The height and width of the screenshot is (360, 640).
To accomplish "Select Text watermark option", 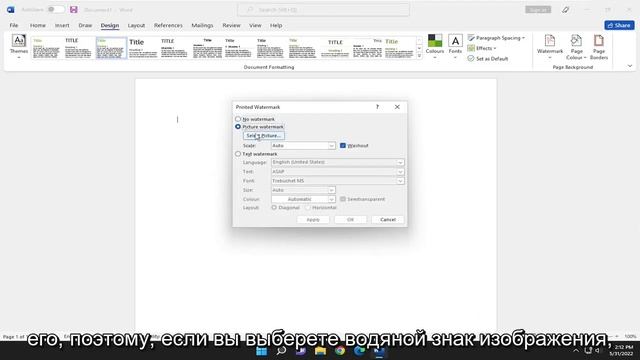I will (238, 154).
